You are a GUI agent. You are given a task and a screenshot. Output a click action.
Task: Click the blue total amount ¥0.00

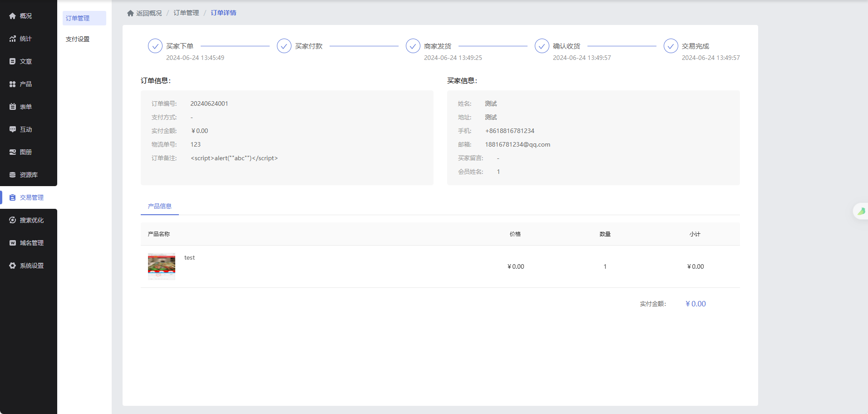point(695,304)
